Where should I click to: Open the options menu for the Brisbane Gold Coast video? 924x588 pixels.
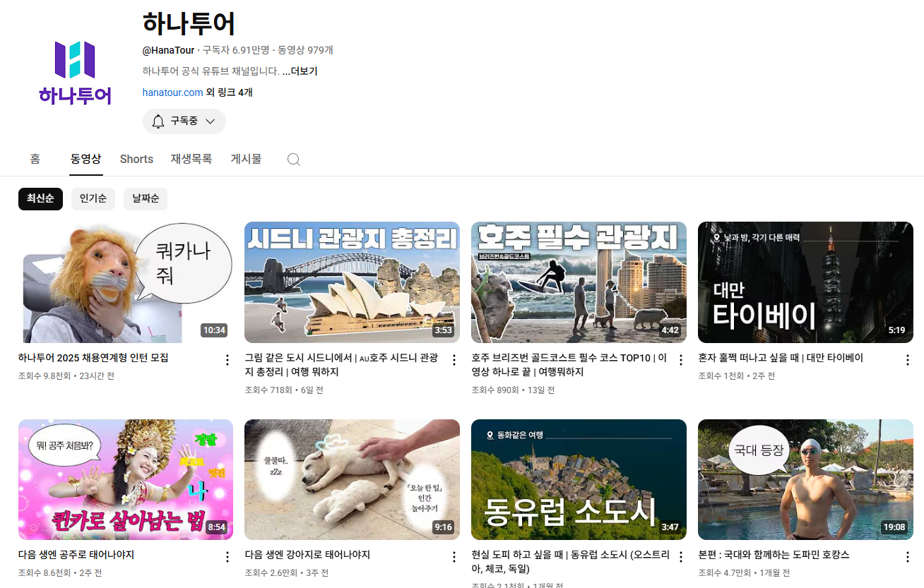pyautogui.click(x=681, y=360)
